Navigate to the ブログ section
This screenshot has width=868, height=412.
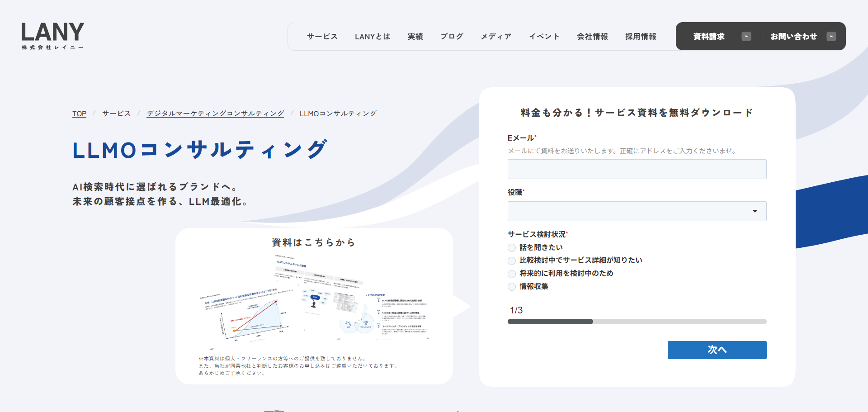pyautogui.click(x=452, y=36)
